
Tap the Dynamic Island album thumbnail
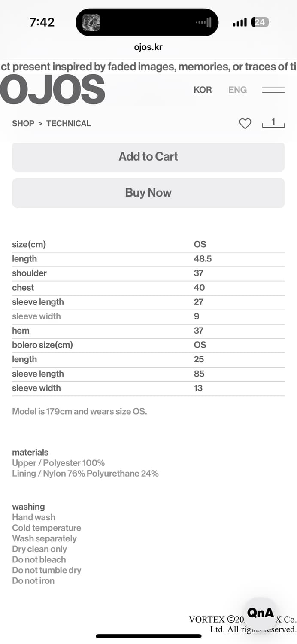click(91, 22)
